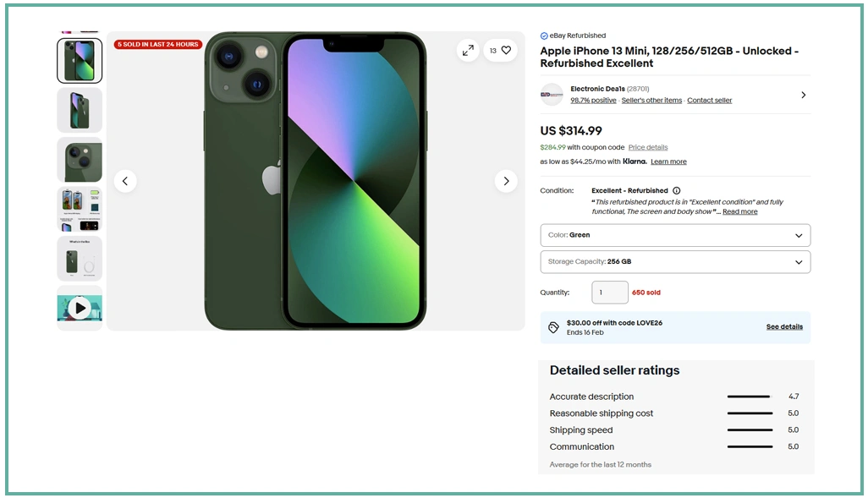Open the Price details link
This screenshot has width=868, height=498.
click(648, 148)
